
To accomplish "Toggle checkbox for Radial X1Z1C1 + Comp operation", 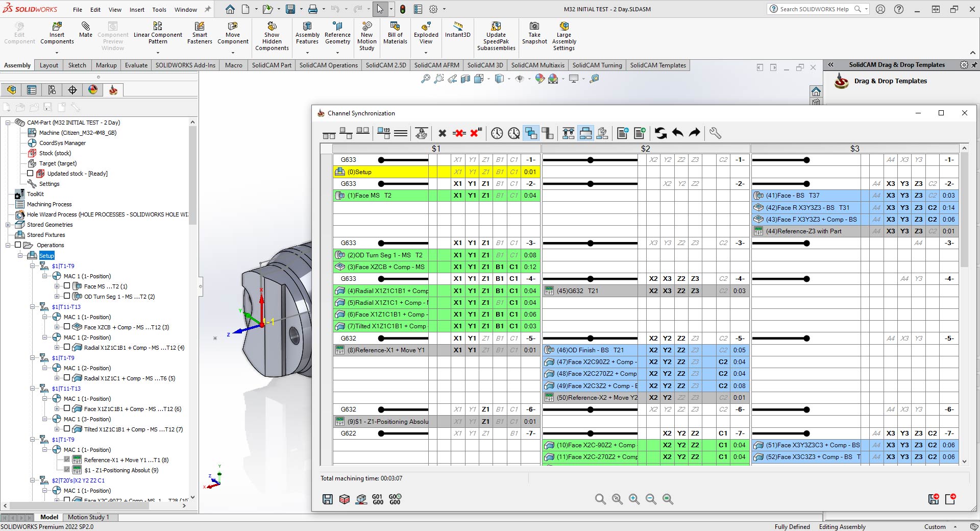I will [67, 378].
